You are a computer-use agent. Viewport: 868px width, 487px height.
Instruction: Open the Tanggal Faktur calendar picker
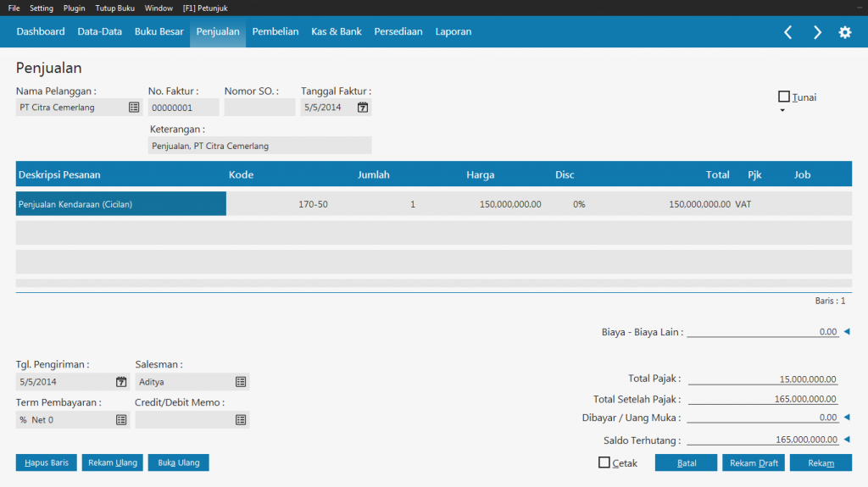(363, 108)
